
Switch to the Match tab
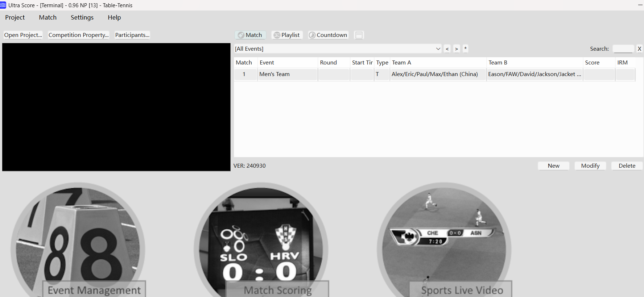click(x=250, y=35)
